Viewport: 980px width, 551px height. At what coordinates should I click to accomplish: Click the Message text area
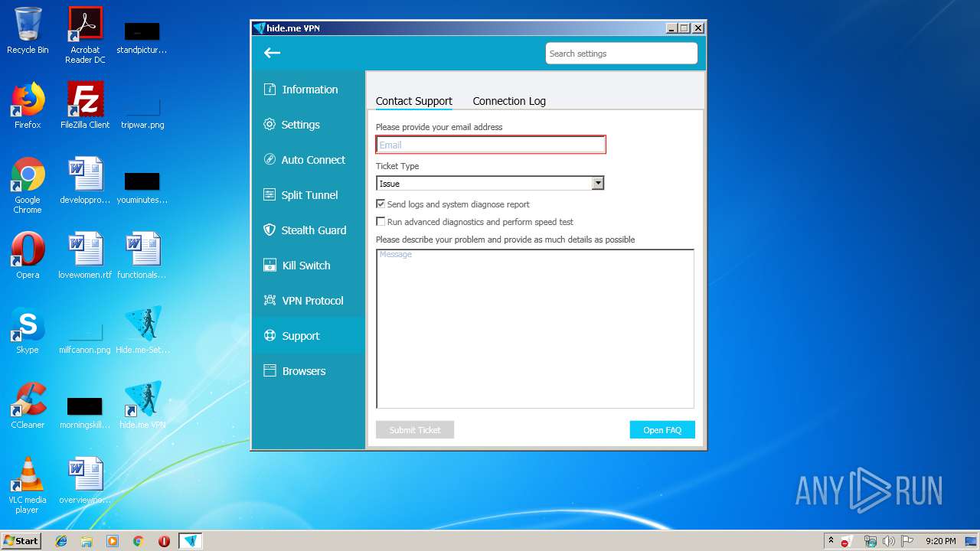click(x=535, y=328)
